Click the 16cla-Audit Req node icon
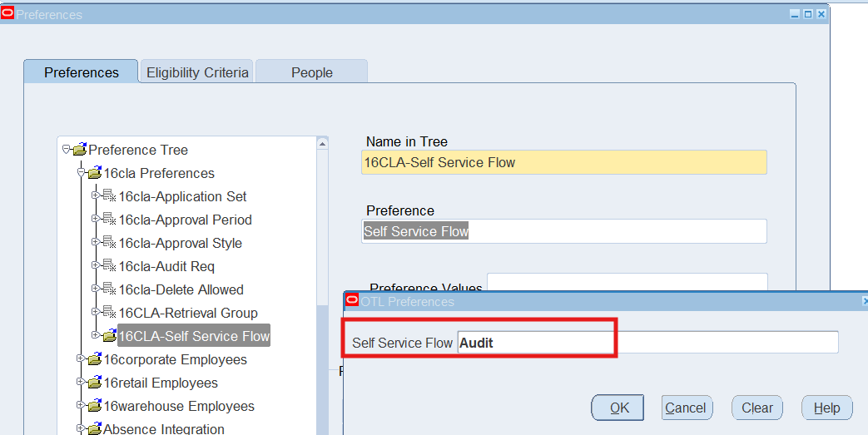Screen dimensions: 868x435 pos(109,267)
